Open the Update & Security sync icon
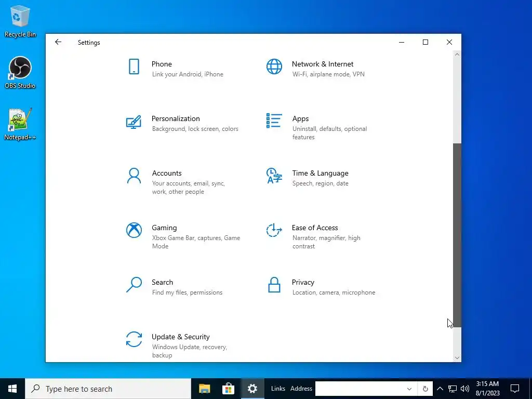 point(134,339)
